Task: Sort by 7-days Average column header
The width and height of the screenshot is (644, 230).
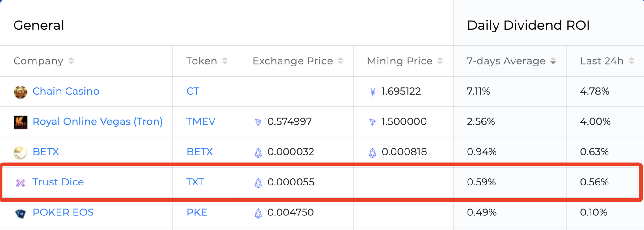Action: pos(511,61)
